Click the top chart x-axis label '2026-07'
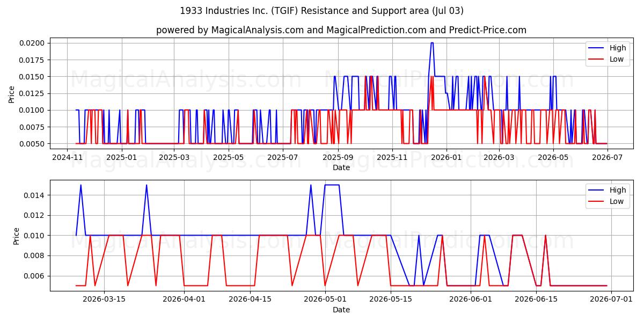The height and width of the screenshot is (322, 644). [x=608, y=158]
